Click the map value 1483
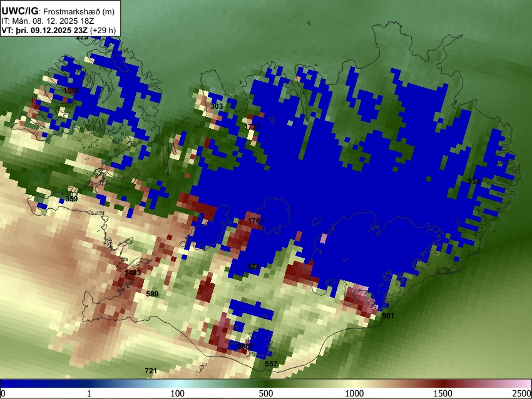Screen dimensions: 532x399 coord(133,273)
